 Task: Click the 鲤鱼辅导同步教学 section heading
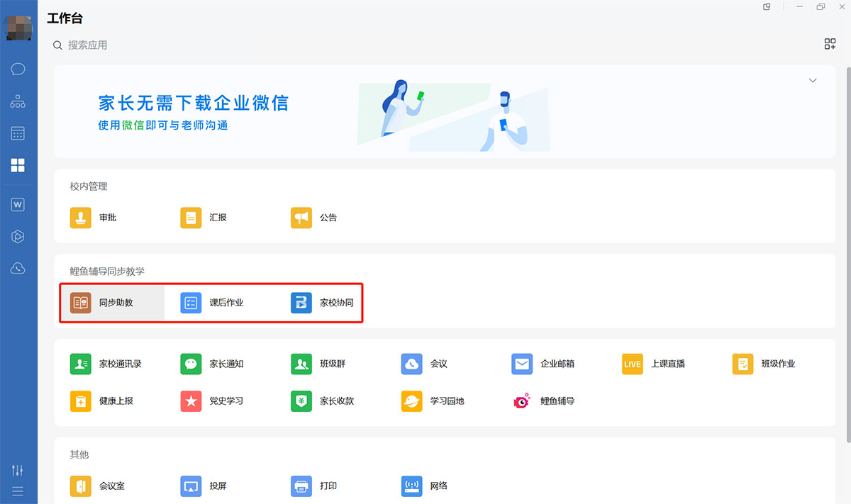(107, 271)
